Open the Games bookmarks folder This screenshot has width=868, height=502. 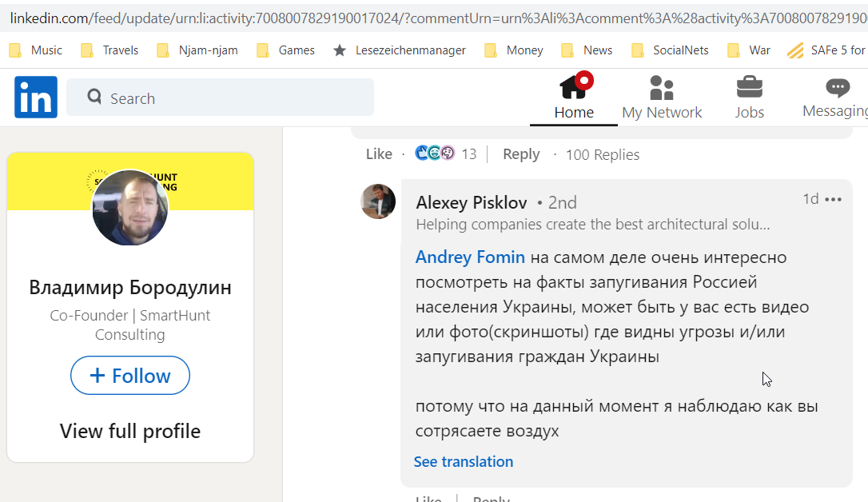[x=285, y=50]
